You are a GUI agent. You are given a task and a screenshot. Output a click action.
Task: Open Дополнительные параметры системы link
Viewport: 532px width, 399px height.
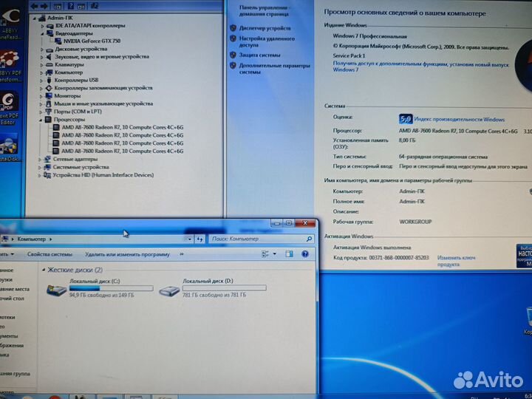274,69
